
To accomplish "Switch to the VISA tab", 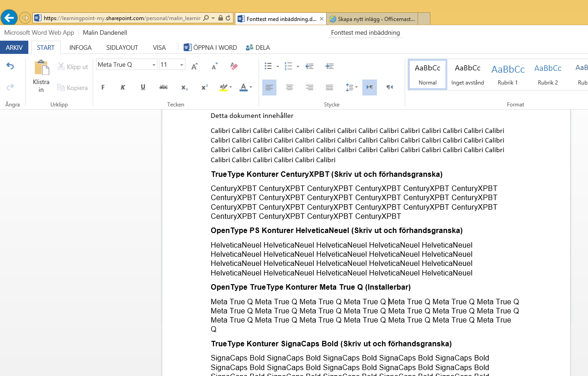I will pyautogui.click(x=159, y=48).
